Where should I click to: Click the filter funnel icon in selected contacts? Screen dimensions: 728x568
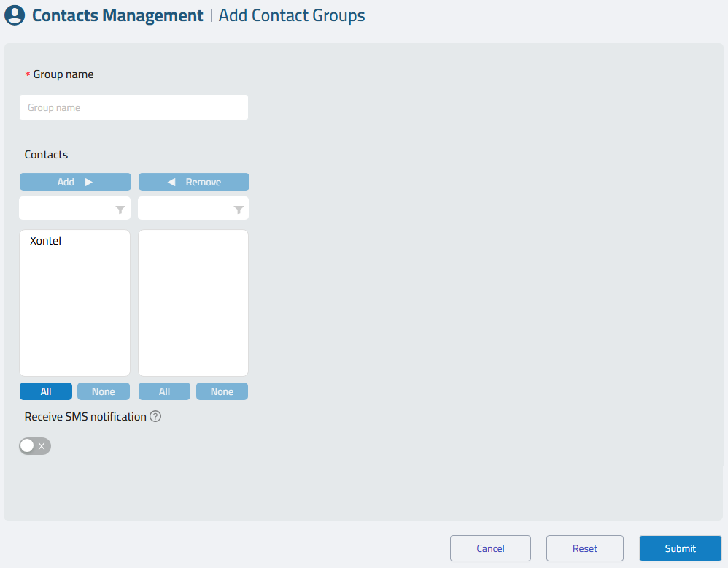[239, 210]
